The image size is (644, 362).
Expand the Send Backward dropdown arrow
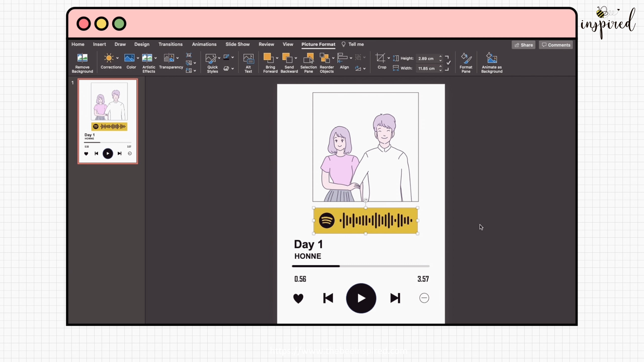click(296, 58)
